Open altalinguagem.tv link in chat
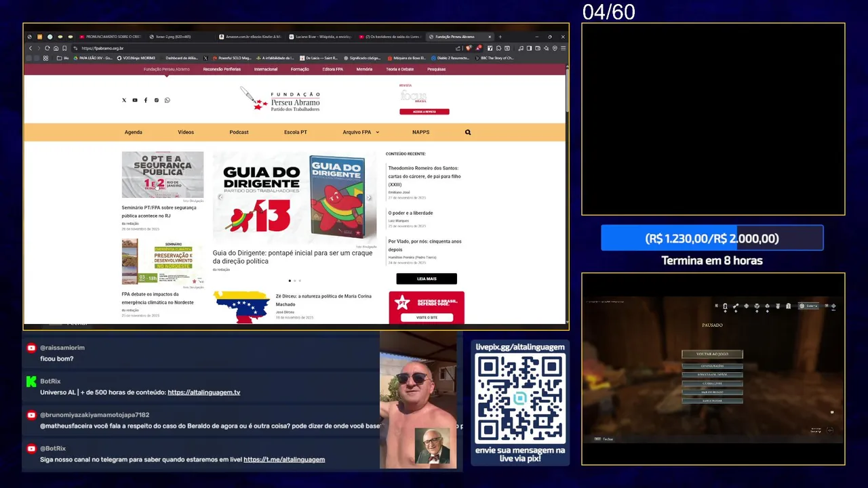Viewport: 868px width, 488px height. (203, 392)
